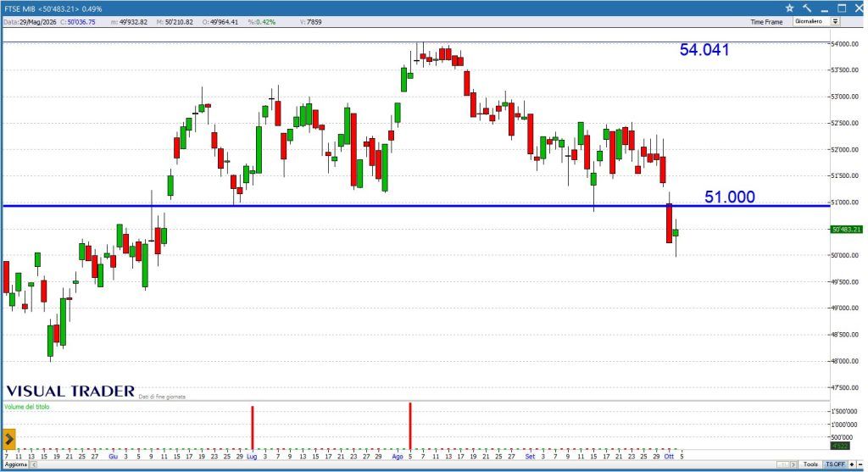Click the 52'000.00 price axis label
868x472 pixels.
coord(847,149)
